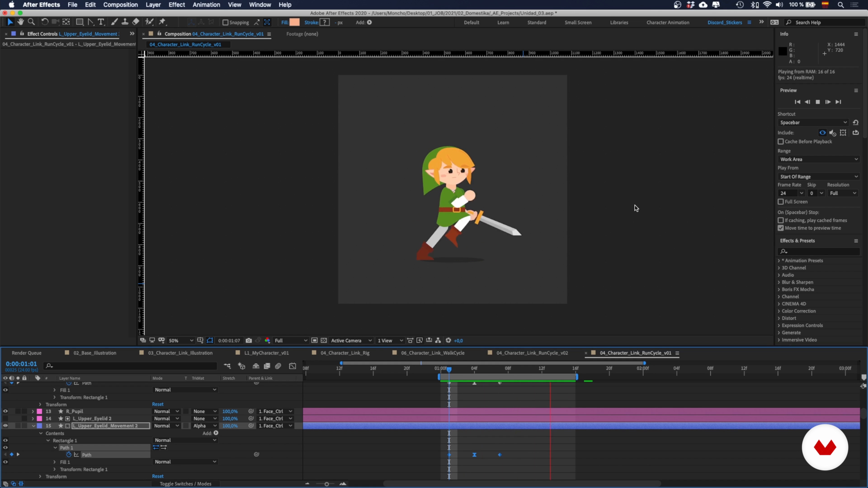Open the Range Work Area dropdown
The image size is (868, 488).
[819, 159]
